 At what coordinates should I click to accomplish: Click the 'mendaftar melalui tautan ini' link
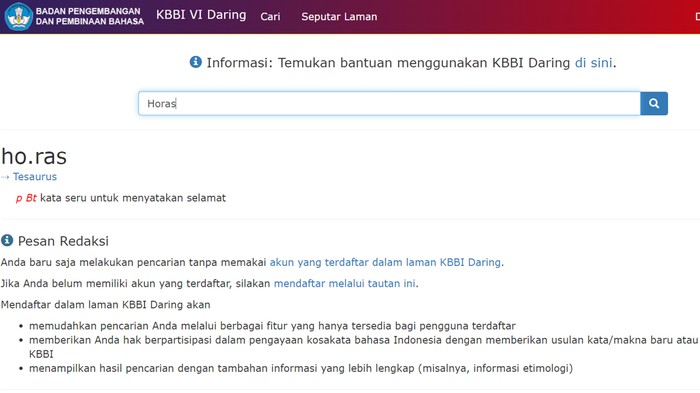[345, 284]
